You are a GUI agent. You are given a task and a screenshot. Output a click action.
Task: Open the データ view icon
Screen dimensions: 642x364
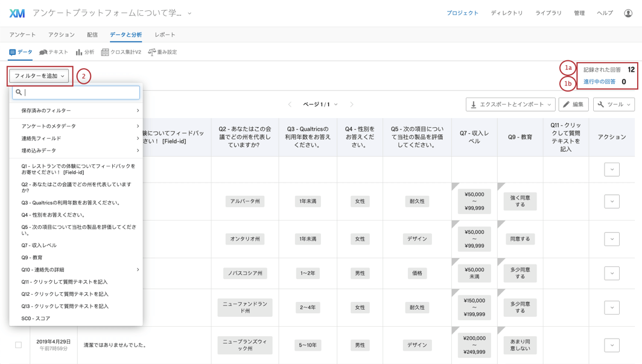point(12,52)
